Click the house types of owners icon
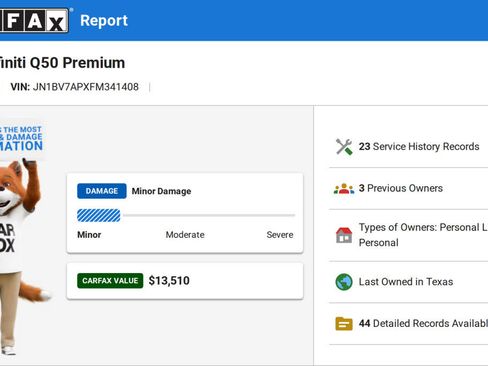488x366 pixels. pos(344,235)
